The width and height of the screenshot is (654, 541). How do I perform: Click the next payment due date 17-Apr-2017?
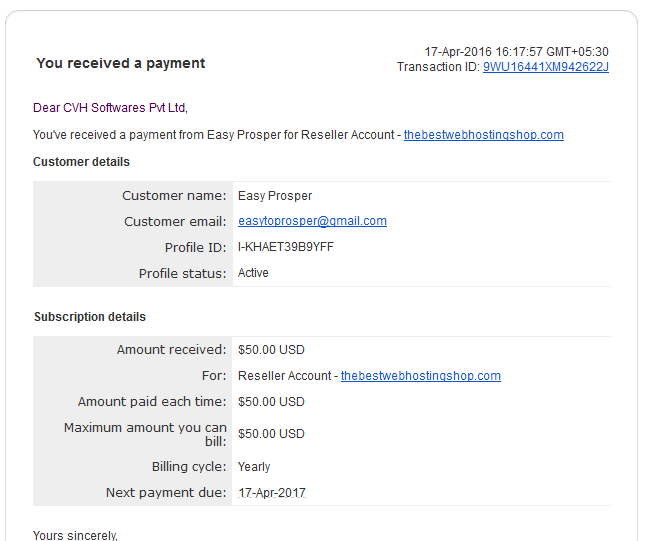(272, 493)
